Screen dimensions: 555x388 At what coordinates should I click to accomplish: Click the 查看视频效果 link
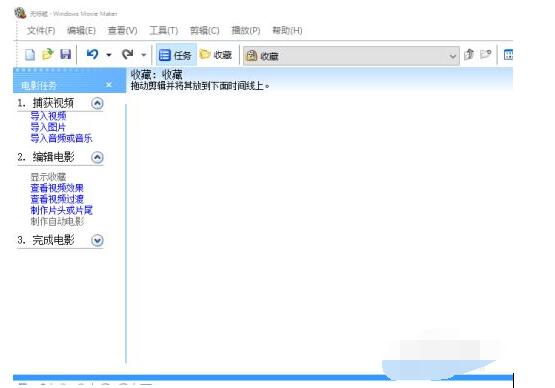57,188
